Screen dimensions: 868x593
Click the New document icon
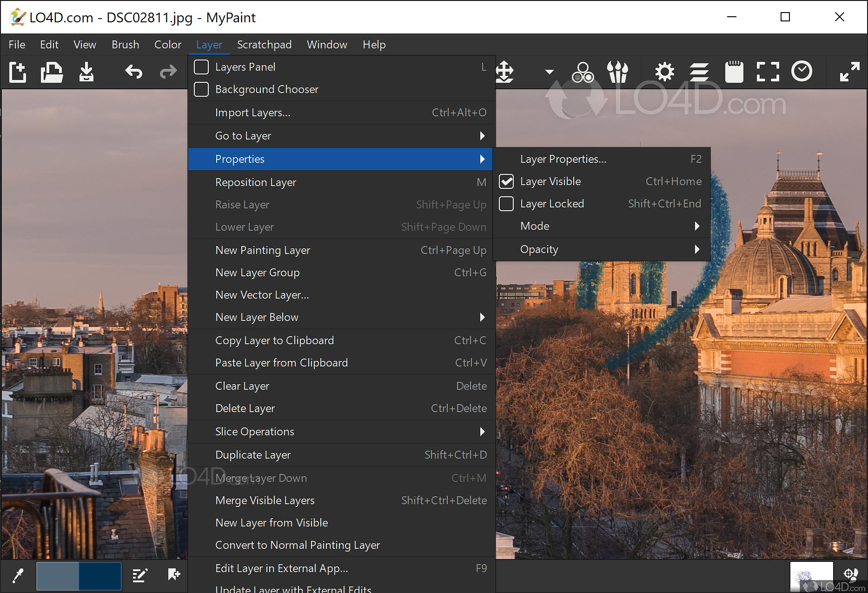pos(18,72)
